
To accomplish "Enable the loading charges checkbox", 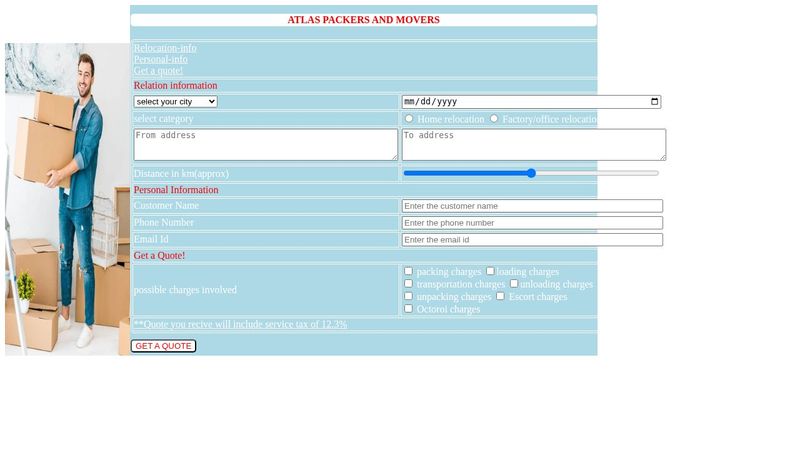I will click(490, 271).
